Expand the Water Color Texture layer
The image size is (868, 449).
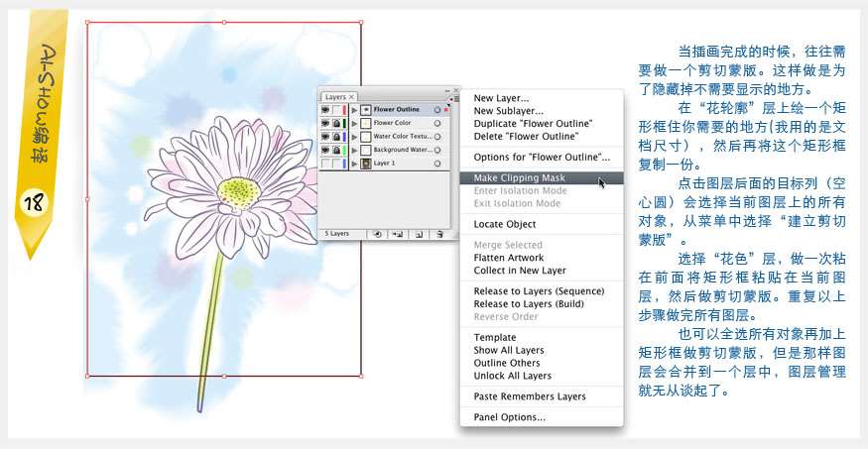pos(354,137)
